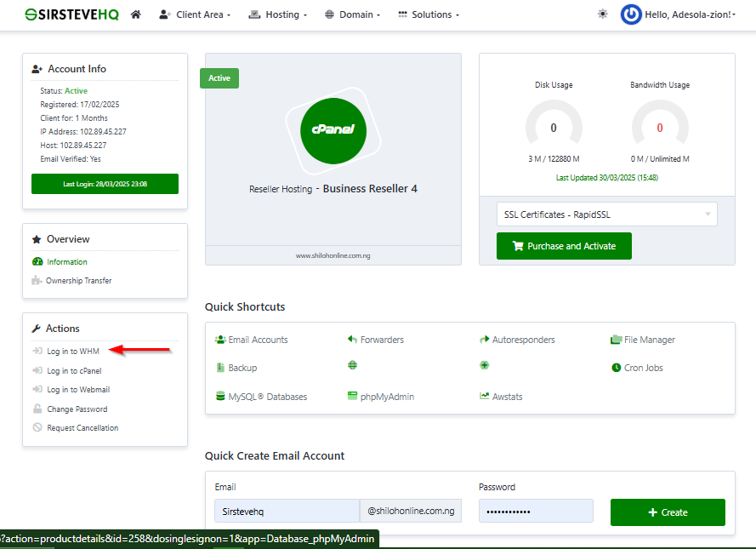Image resolution: width=756 pixels, height=549 pixels.
Task: Open Change Password action
Action: pos(70,409)
